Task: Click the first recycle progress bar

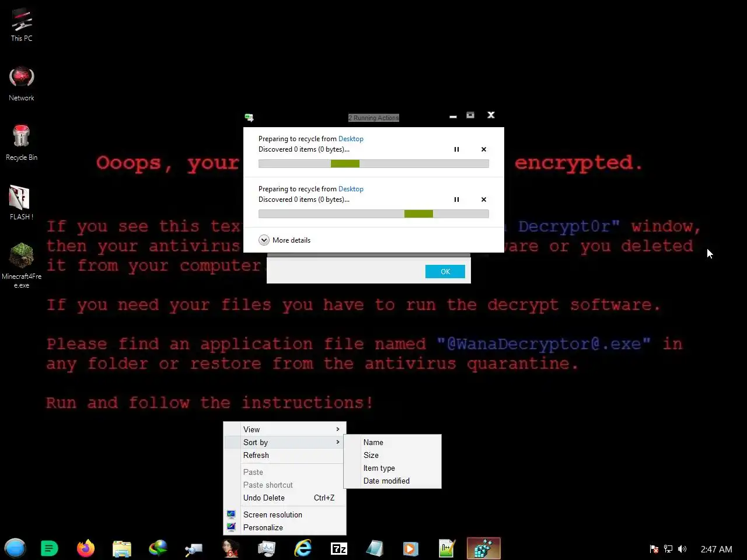Action: click(373, 164)
